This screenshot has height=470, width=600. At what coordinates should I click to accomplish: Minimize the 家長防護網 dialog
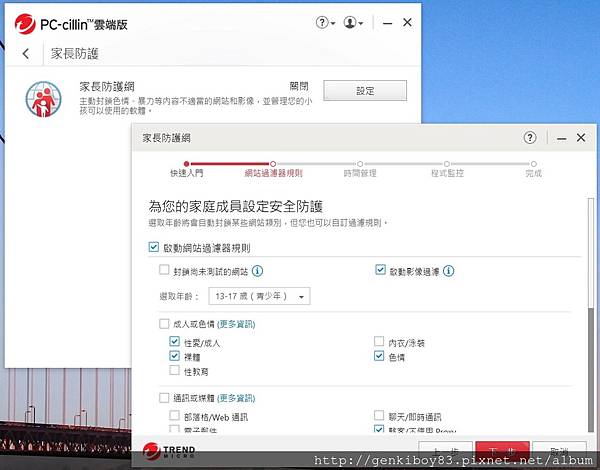pos(561,139)
